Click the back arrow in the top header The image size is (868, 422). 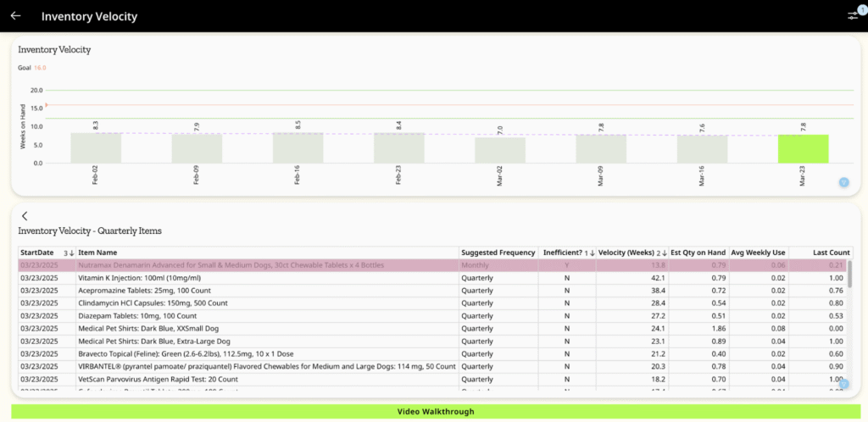coord(15,16)
